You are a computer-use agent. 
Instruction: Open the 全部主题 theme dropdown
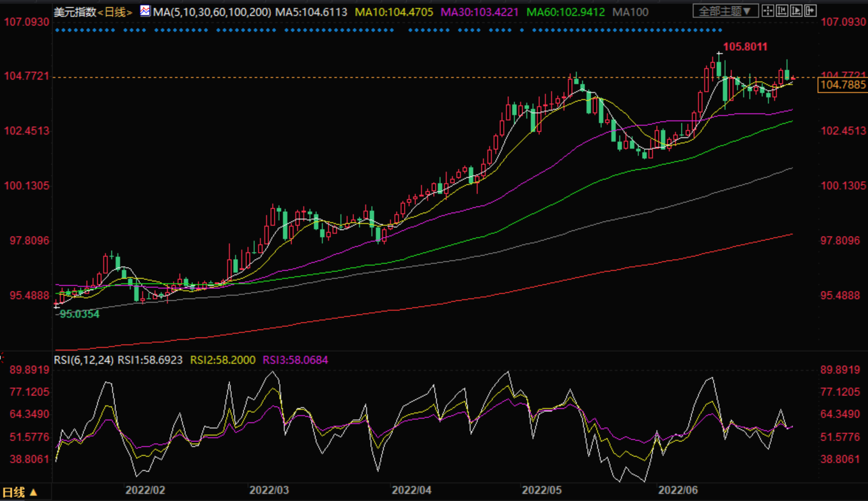click(725, 11)
